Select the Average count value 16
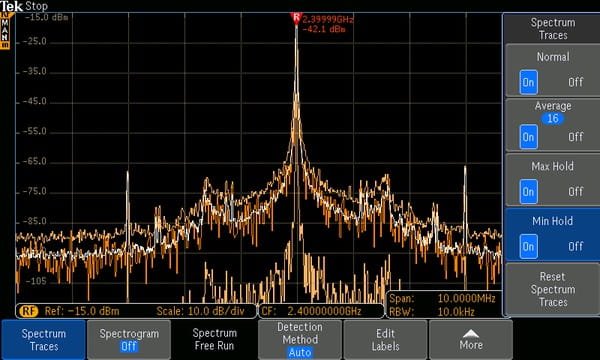The width and height of the screenshot is (600, 360). tap(553, 119)
